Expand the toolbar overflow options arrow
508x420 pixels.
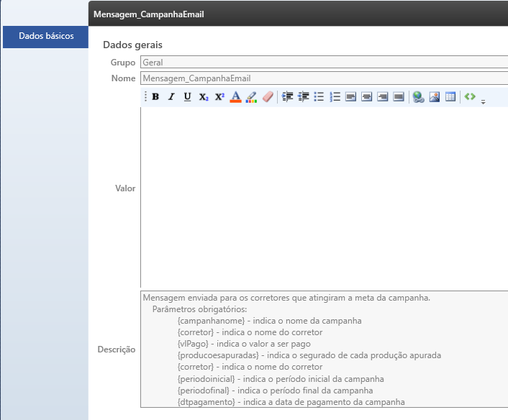[x=483, y=102]
